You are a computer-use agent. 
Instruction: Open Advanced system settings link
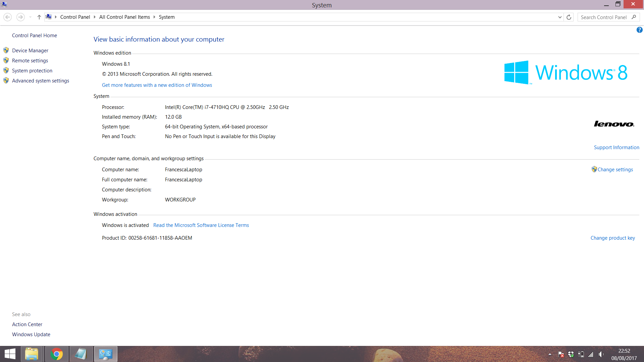(x=41, y=81)
